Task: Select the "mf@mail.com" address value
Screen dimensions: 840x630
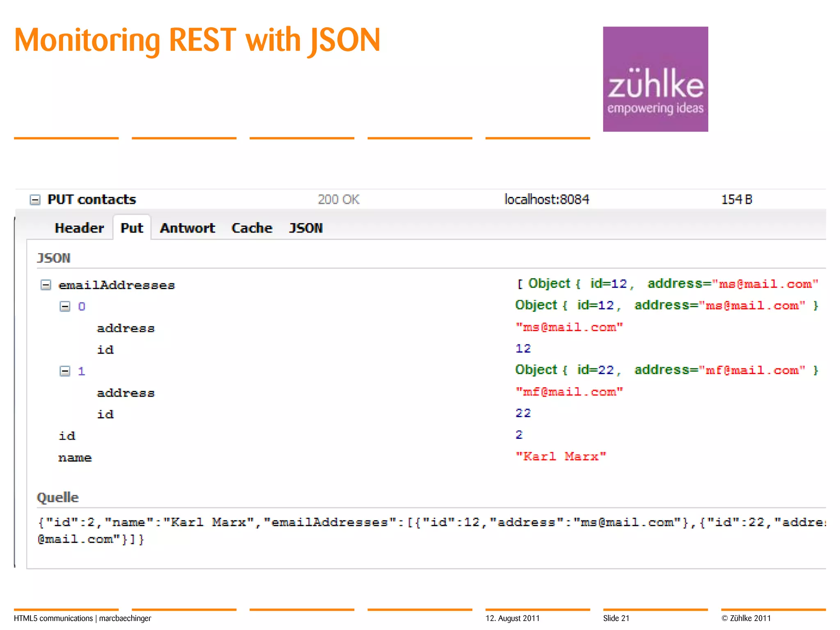Action: (569, 392)
